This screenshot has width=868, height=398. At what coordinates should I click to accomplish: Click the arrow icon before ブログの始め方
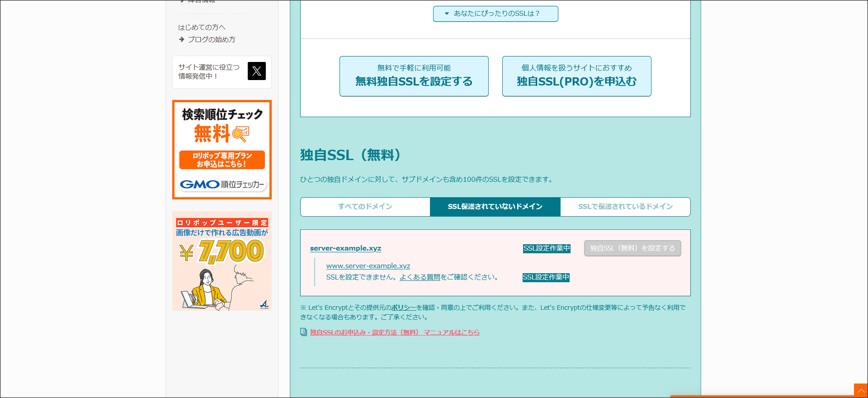(181, 39)
